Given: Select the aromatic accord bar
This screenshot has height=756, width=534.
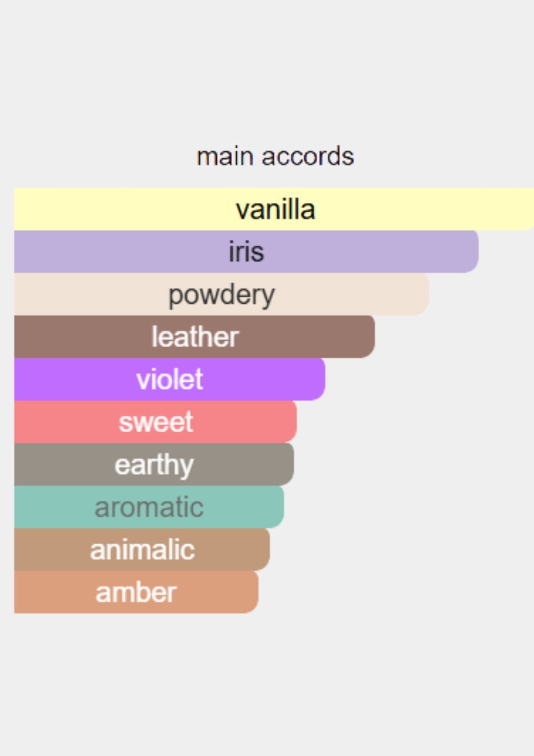Looking at the screenshot, I should (x=149, y=507).
